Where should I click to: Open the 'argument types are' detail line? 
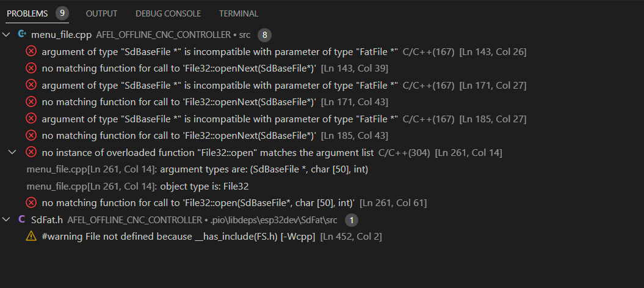coord(197,169)
